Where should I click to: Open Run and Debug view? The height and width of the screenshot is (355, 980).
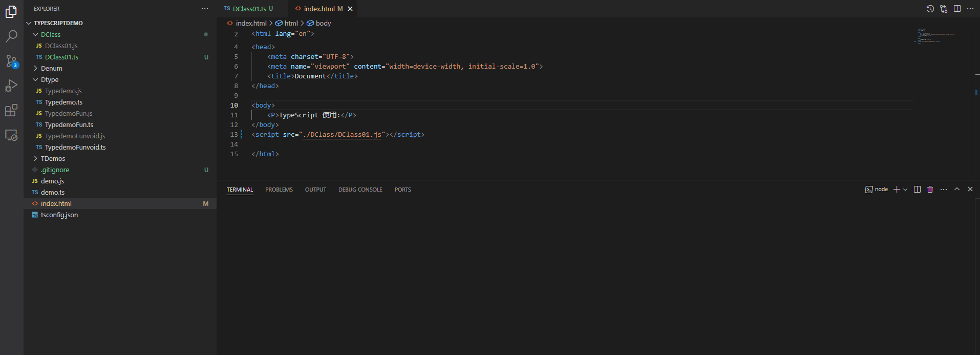point(11,86)
